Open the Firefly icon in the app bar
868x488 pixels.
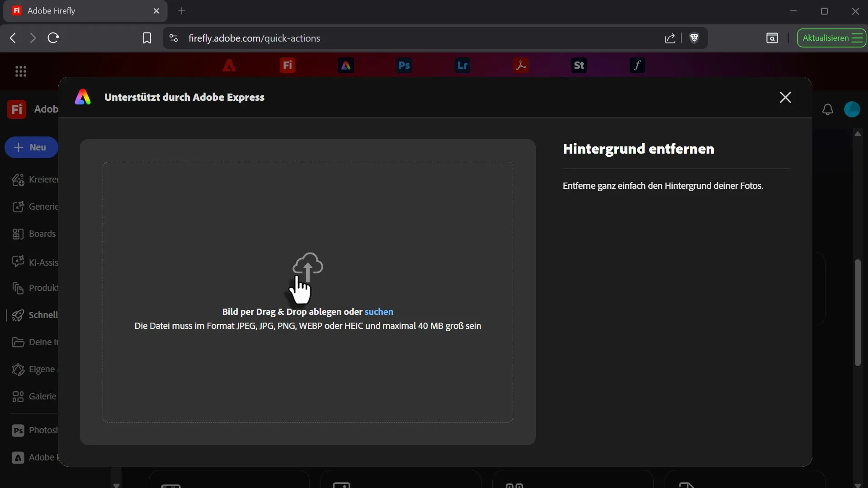pyautogui.click(x=288, y=66)
